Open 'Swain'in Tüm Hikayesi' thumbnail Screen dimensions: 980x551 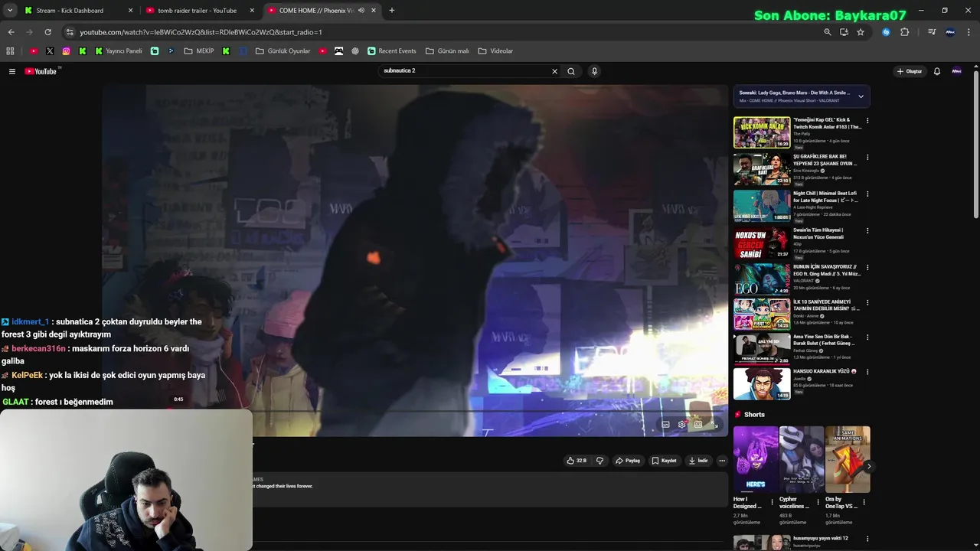(x=762, y=243)
